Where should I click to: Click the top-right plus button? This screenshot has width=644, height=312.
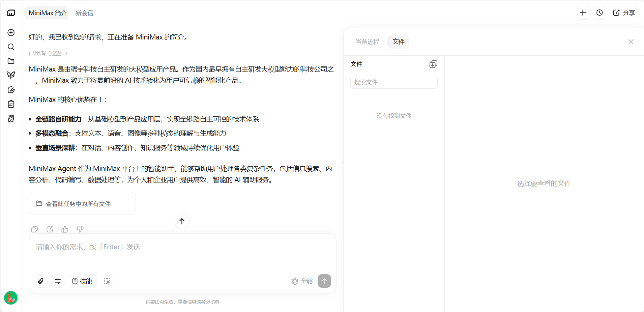pyautogui.click(x=583, y=13)
